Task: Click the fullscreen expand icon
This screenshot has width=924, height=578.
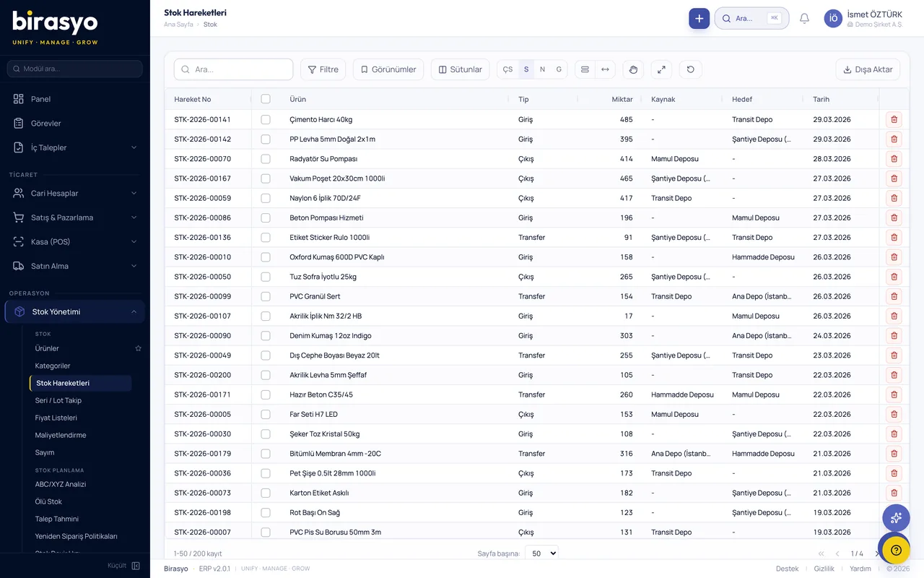Action: coord(661,69)
